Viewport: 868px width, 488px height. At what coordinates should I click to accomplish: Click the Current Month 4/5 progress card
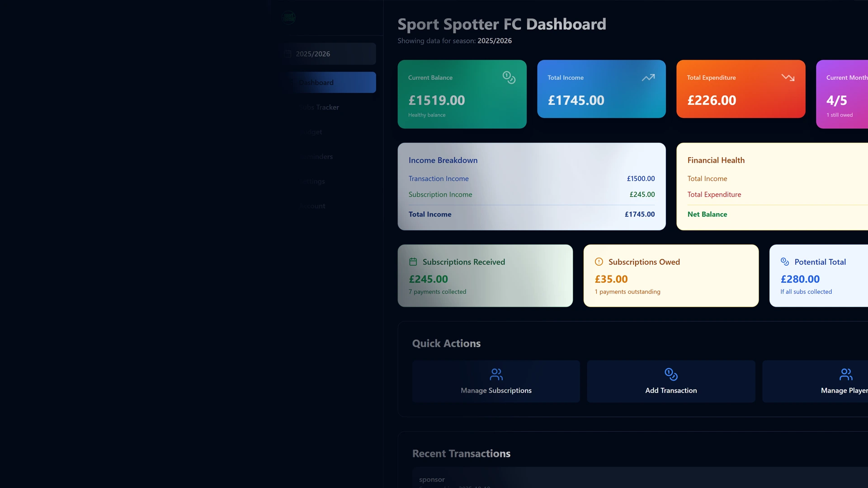[x=845, y=94]
